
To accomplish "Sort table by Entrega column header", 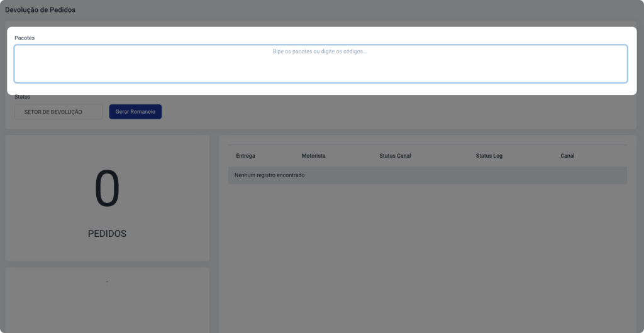I will point(245,156).
